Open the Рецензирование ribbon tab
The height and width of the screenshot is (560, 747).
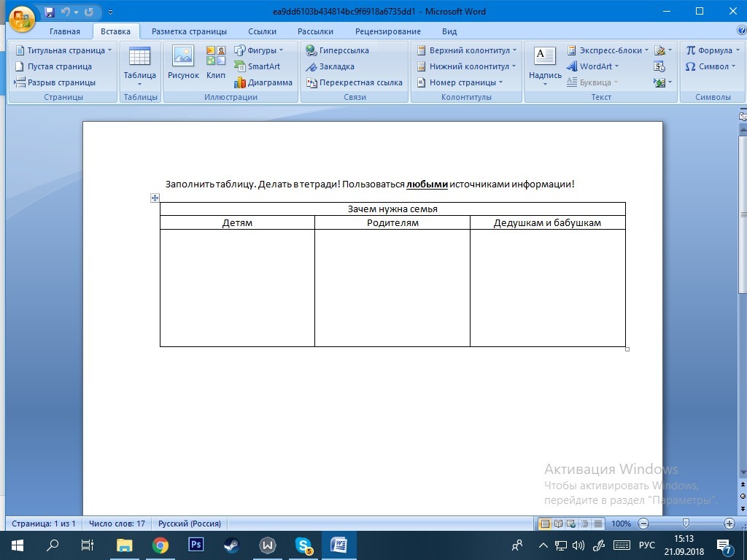pyautogui.click(x=387, y=31)
